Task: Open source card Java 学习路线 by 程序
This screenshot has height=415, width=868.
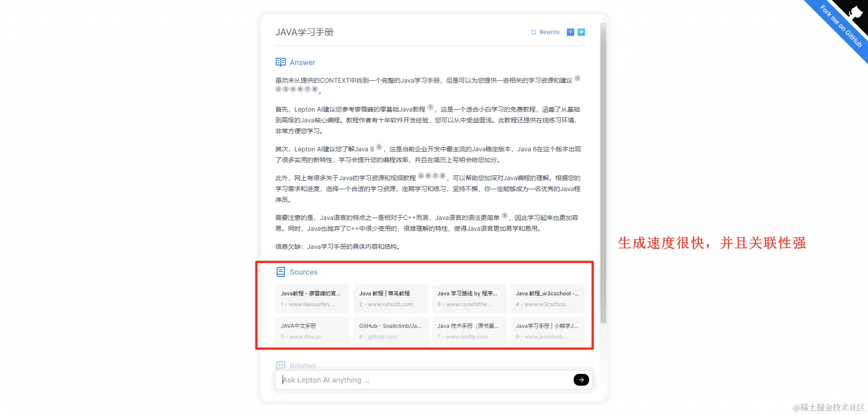Action: tap(469, 298)
